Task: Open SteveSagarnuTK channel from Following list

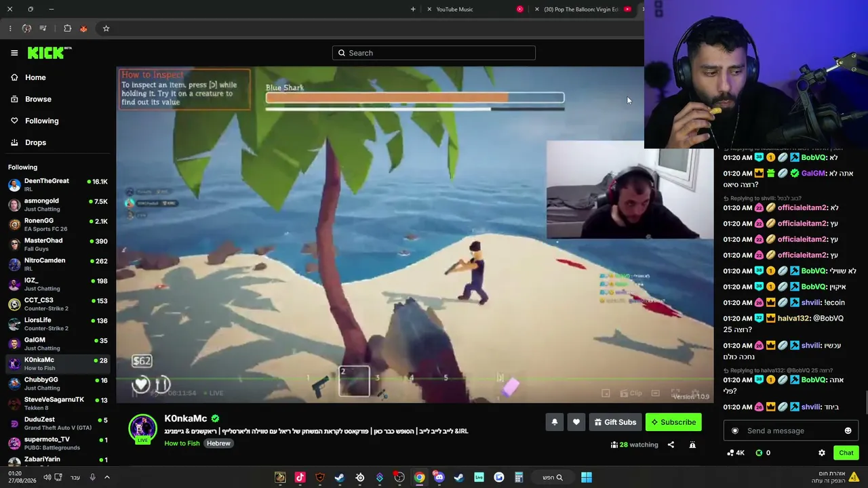Action: [58, 403]
